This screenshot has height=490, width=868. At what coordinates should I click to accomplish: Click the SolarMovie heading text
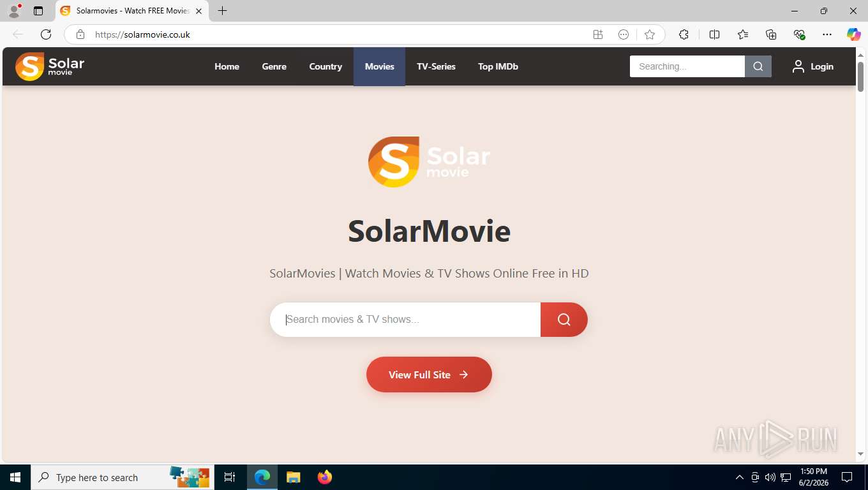pos(429,231)
